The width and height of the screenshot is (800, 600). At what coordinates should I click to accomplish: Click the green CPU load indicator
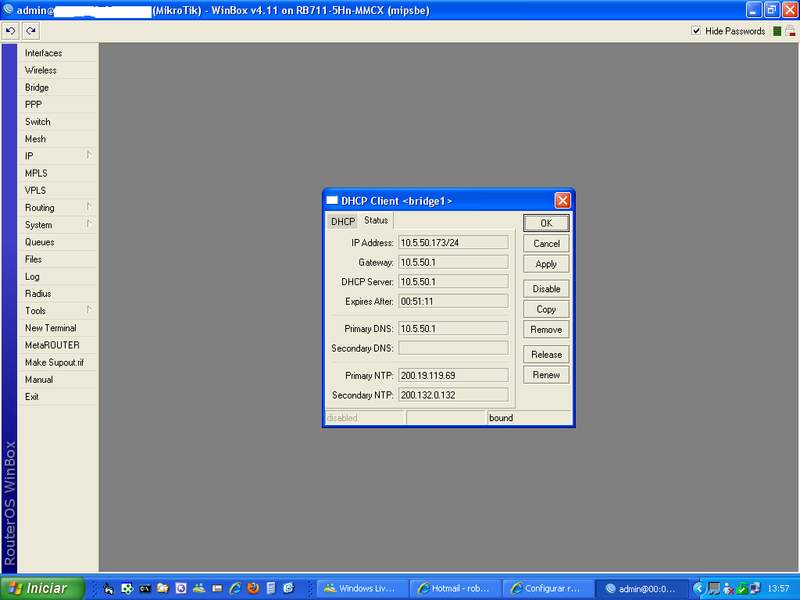pyautogui.click(x=777, y=31)
